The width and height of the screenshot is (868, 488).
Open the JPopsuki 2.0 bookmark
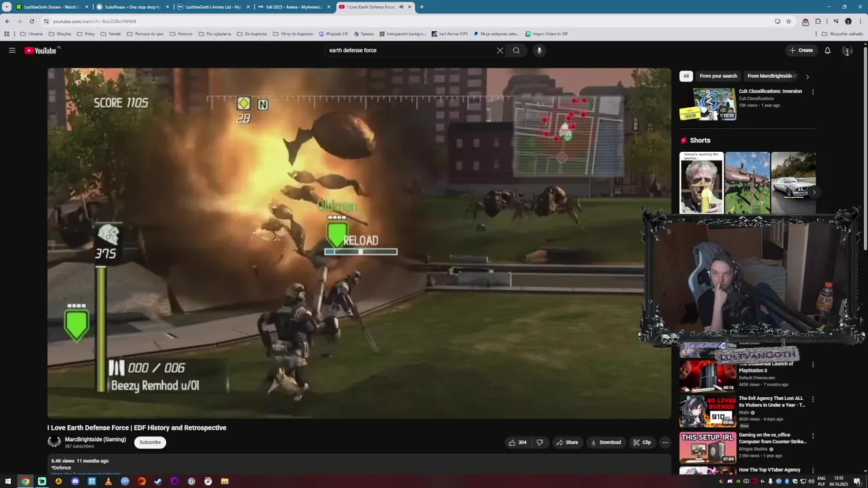(x=333, y=33)
